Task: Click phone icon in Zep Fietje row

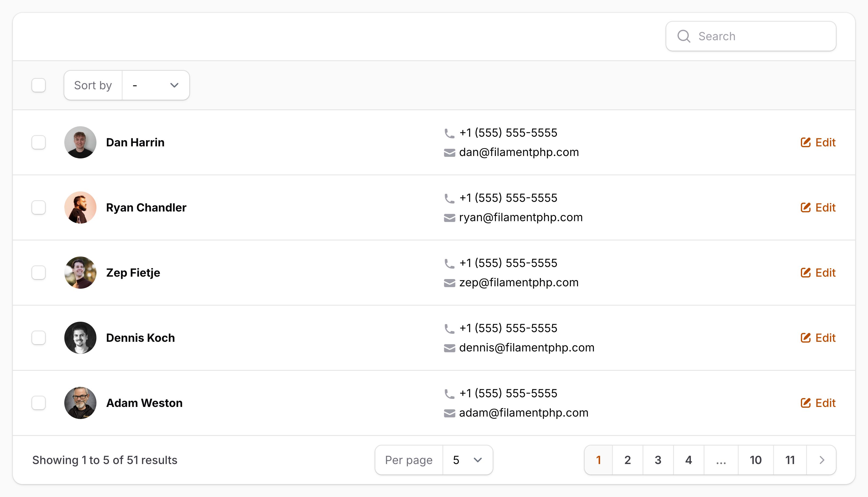Action: pos(450,264)
